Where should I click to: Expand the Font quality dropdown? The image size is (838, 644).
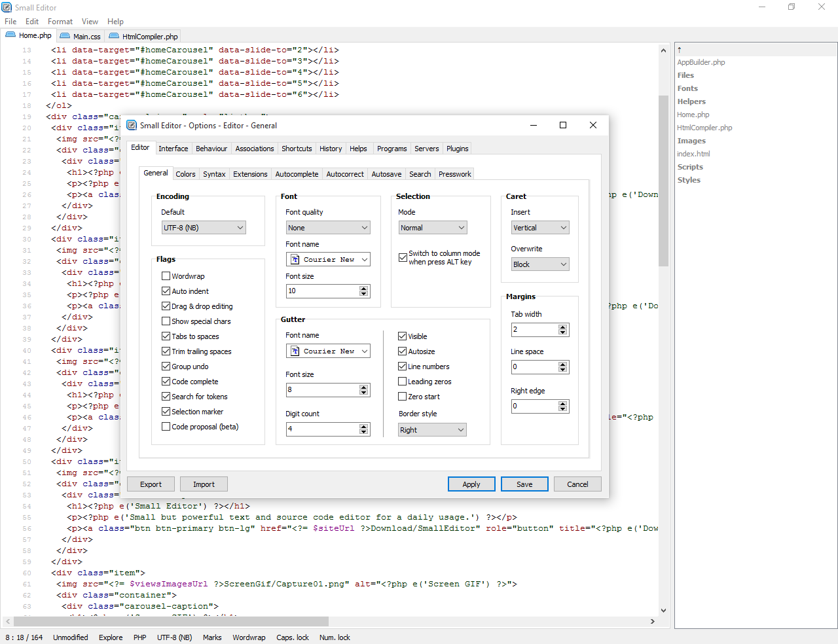click(328, 228)
